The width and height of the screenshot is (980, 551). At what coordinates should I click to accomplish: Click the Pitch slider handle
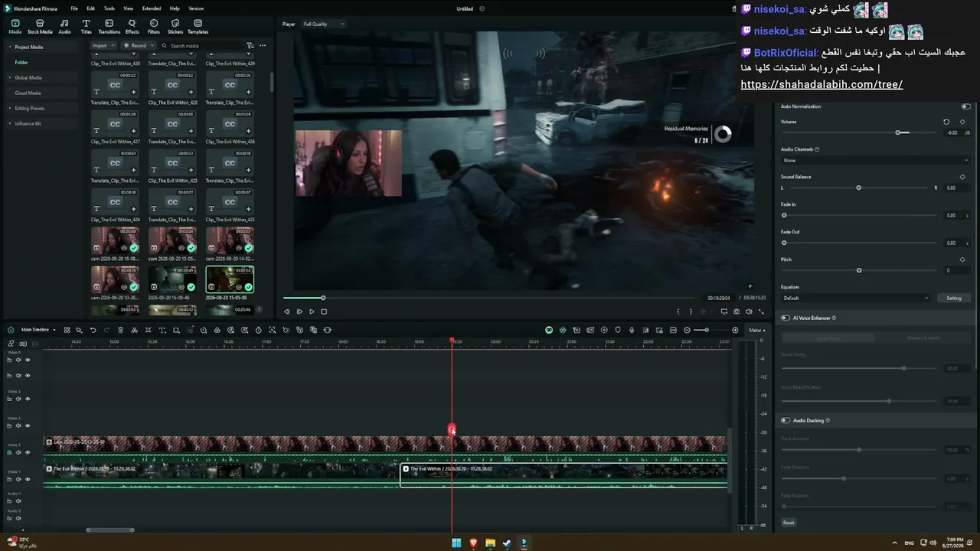(859, 270)
